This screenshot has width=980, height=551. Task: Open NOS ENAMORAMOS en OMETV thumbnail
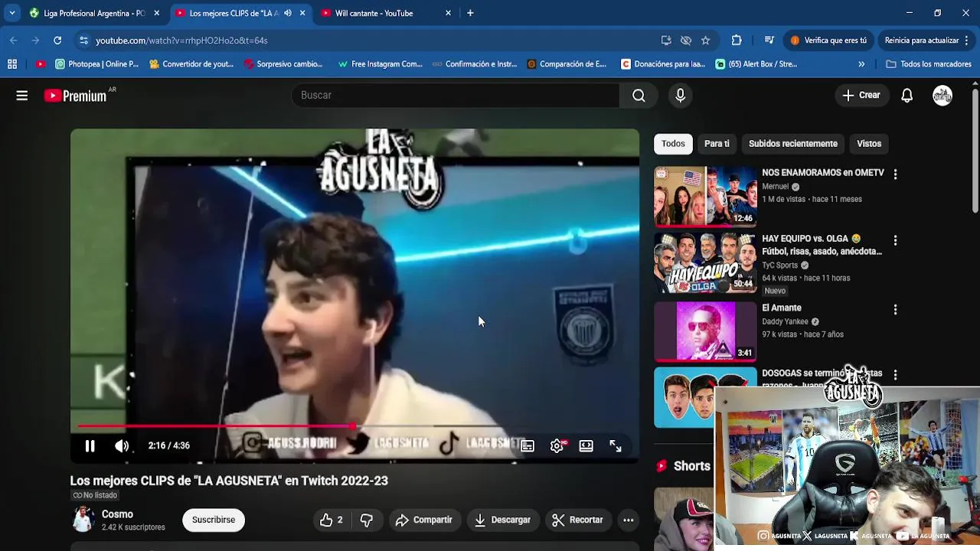click(705, 196)
